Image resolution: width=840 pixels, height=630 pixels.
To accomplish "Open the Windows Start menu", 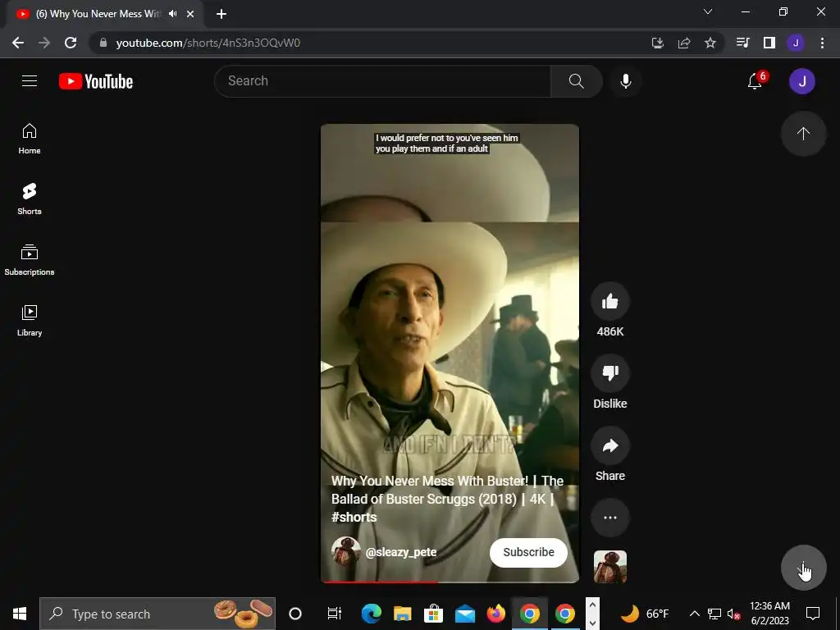I will [x=20, y=614].
